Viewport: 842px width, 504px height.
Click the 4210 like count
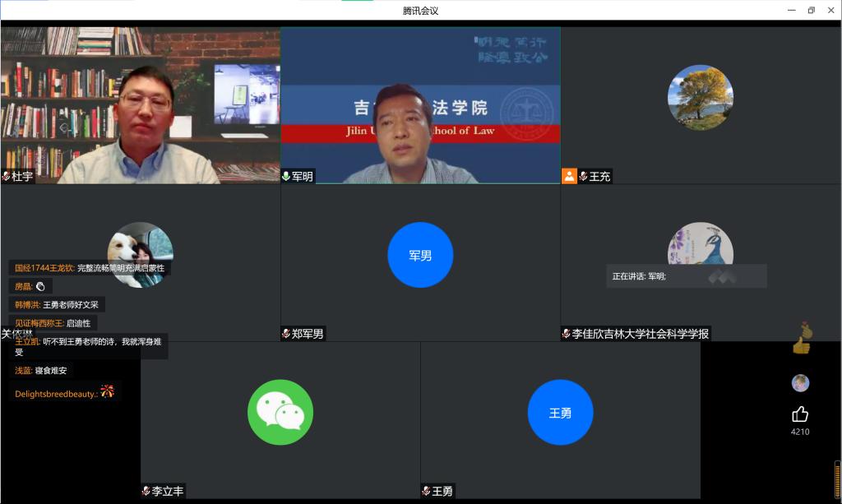800,432
